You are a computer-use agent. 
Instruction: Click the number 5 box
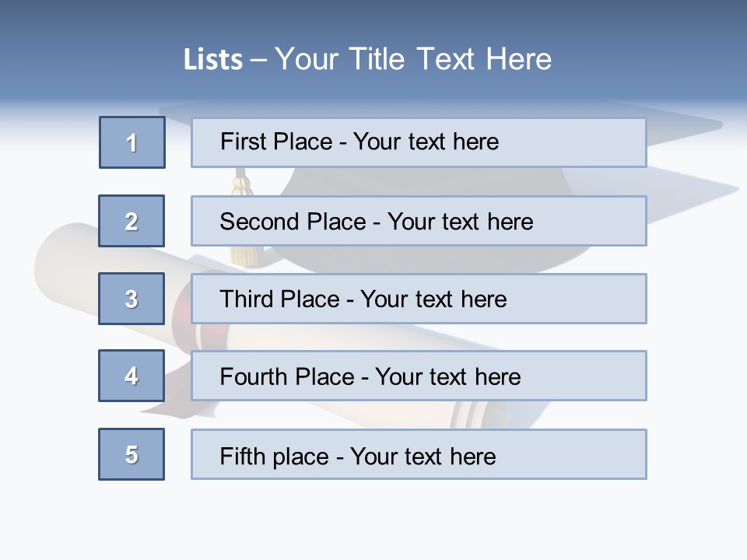point(132,454)
